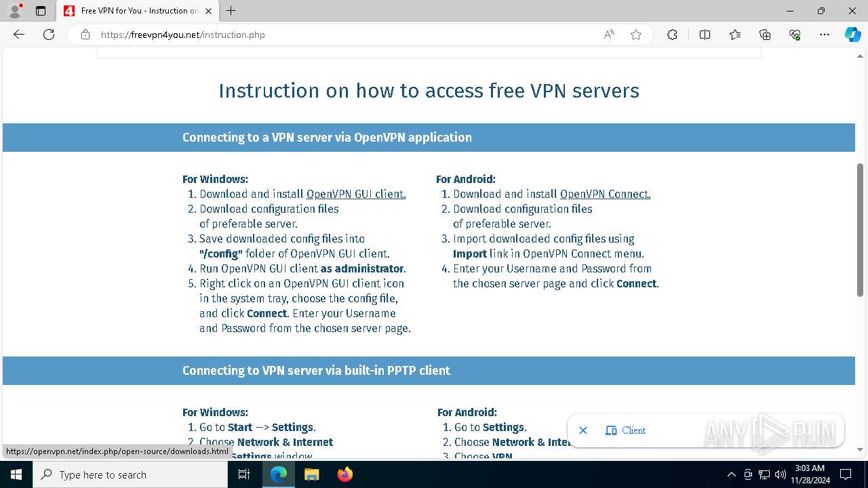Click the '"/config"' folder text
The height and width of the screenshot is (488, 868).
coord(221,253)
